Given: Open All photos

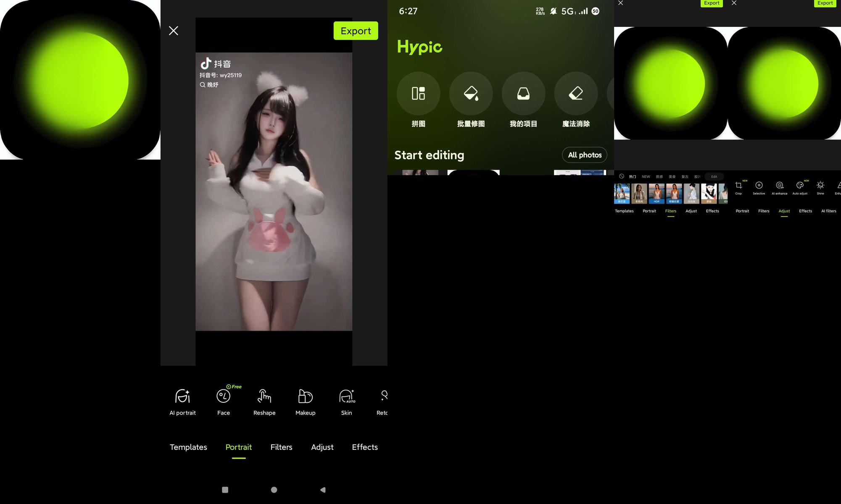Looking at the screenshot, I should point(584,155).
